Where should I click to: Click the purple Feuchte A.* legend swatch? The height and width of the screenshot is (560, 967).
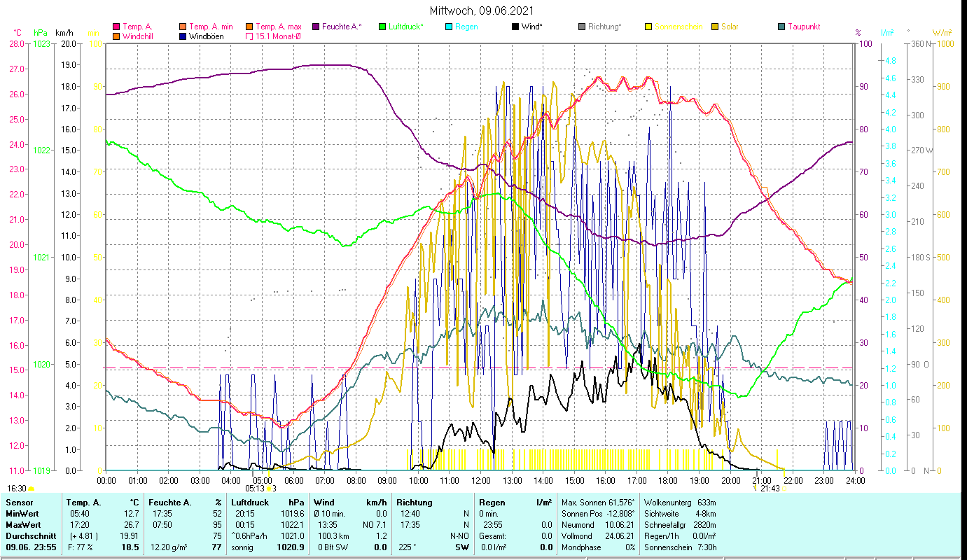coord(316,27)
